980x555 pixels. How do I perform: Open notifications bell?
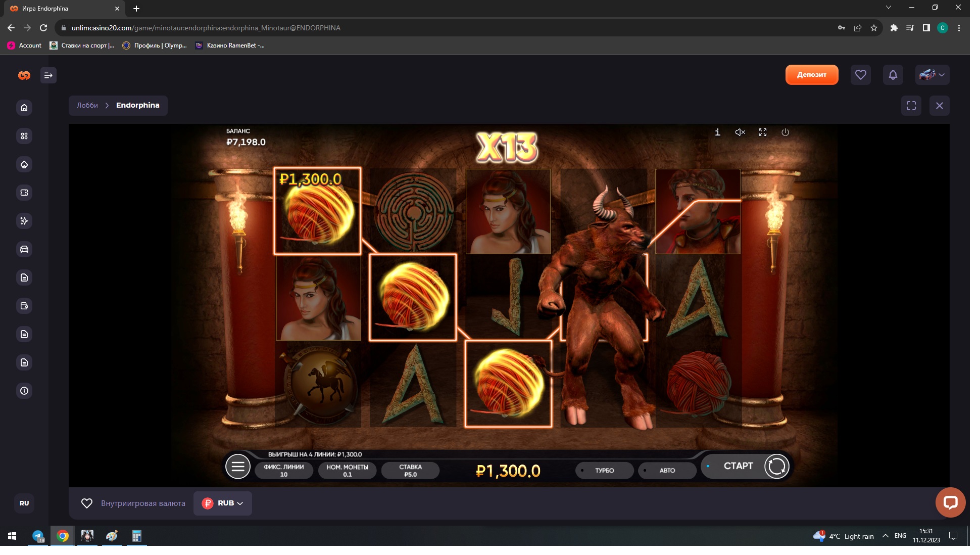click(x=893, y=75)
